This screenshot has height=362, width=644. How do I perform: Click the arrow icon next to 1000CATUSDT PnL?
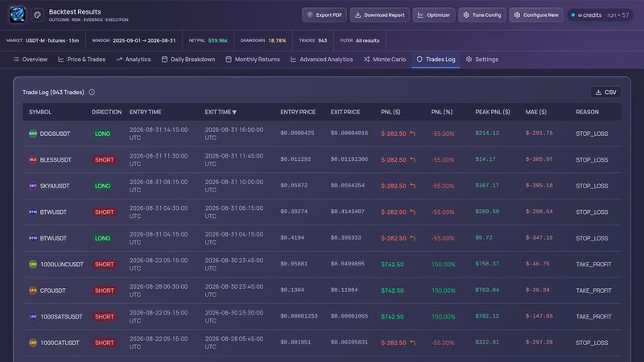tap(413, 343)
